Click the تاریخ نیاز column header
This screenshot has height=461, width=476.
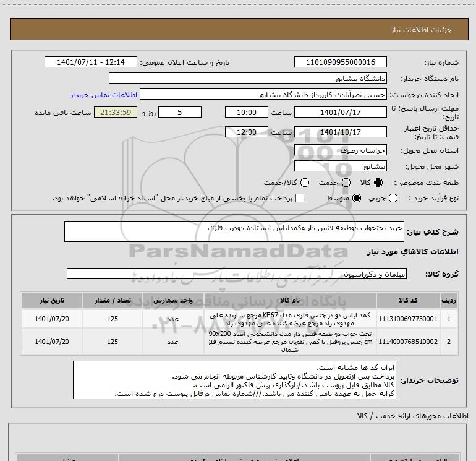[x=51, y=300]
